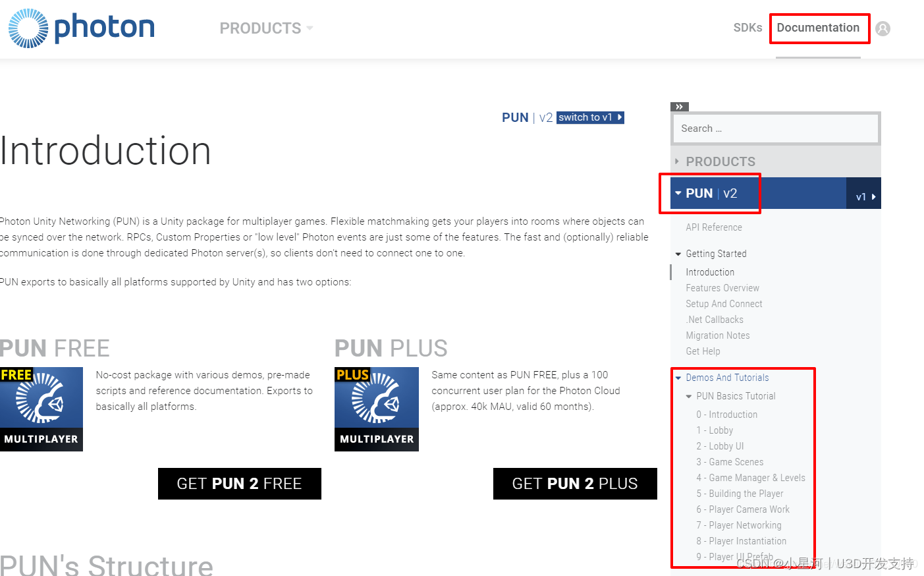Click the GET PUN 2 PLUS button
The width and height of the screenshot is (924, 576).
point(575,484)
